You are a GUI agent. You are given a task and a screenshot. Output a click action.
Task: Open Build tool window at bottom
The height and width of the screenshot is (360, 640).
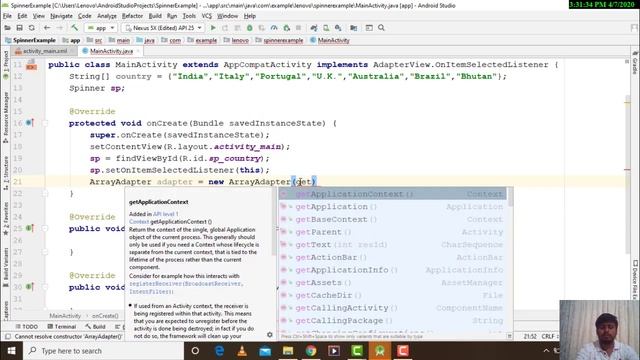[x=96, y=327]
